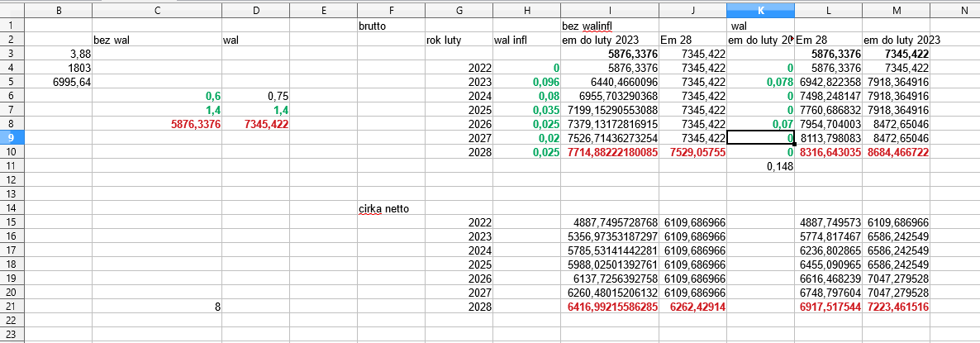Click the green 0,096 inflation cell
The image size is (980, 343).
[x=526, y=82]
